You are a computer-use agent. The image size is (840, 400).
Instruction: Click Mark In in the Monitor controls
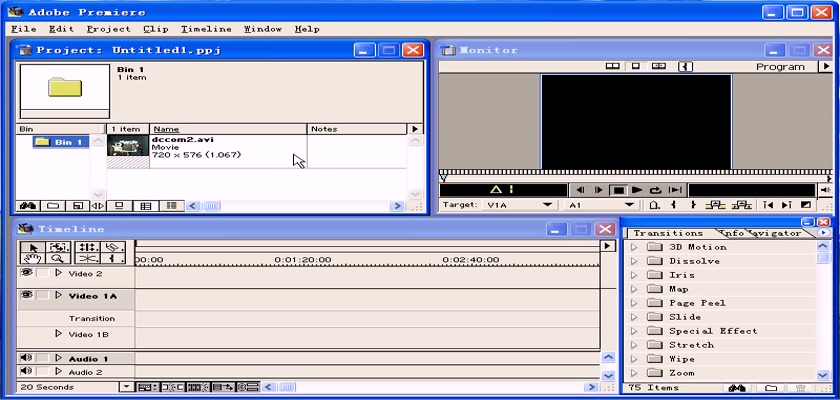coord(673,205)
